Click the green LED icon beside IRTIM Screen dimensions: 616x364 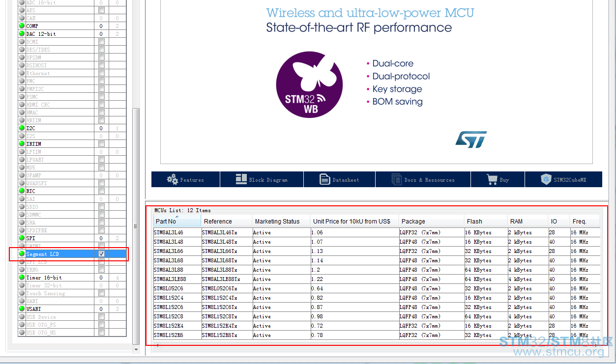[22, 144]
